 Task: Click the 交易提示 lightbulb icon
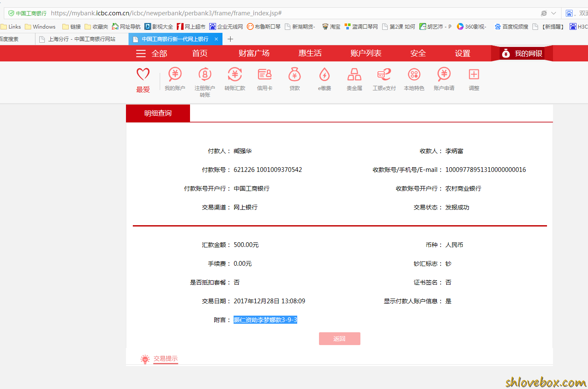[x=145, y=359]
